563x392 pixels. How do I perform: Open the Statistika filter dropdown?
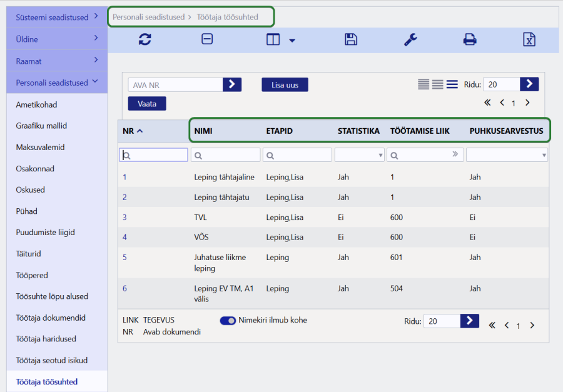coord(360,155)
